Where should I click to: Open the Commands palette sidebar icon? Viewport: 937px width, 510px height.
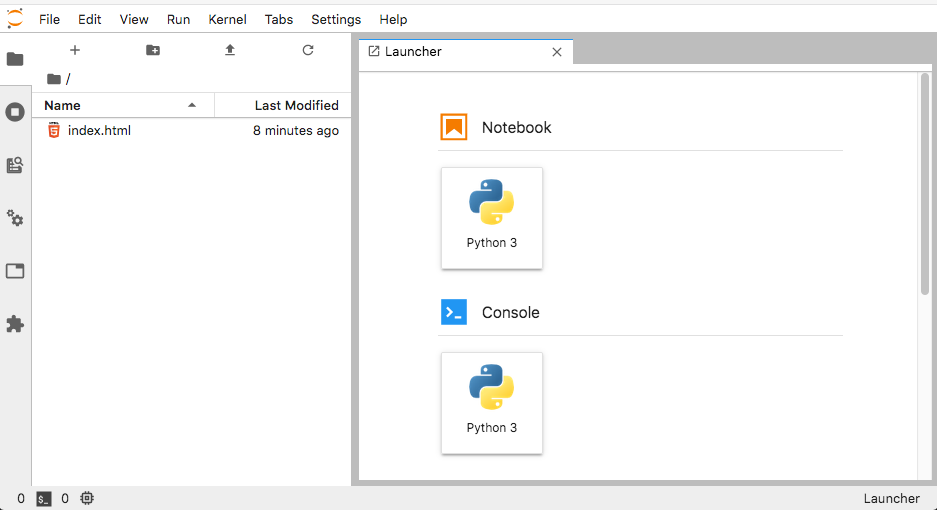coord(15,165)
